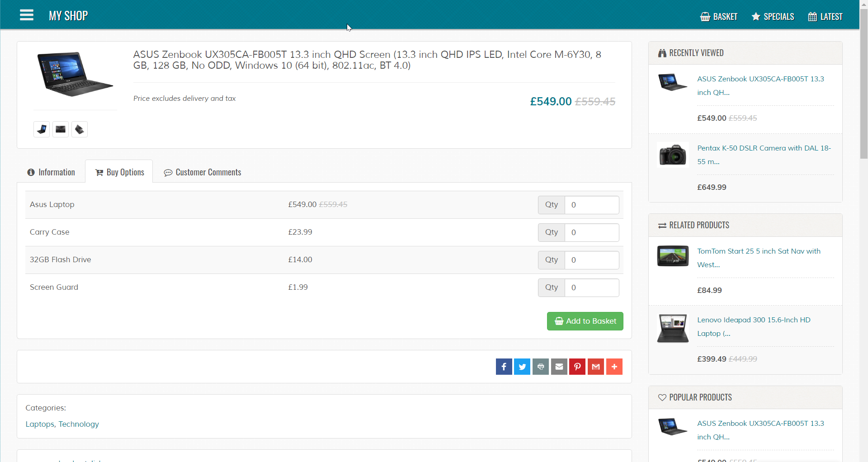Open Pentax K-50 DSLR Camera link

[764, 155]
